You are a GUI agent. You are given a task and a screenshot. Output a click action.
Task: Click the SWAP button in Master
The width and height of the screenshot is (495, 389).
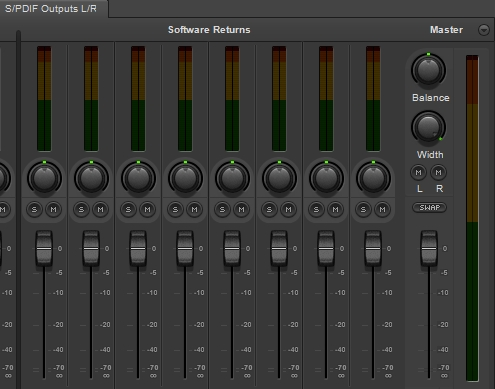pyautogui.click(x=429, y=207)
